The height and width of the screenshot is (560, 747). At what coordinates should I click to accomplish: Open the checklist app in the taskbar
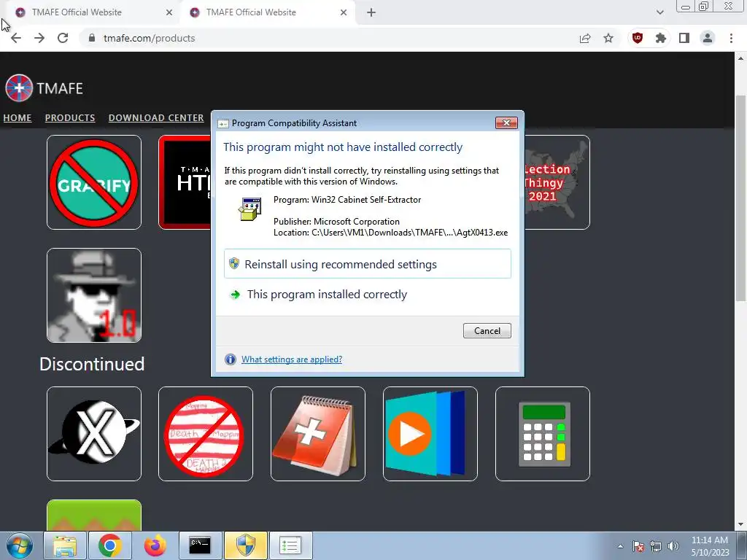tap(290, 545)
